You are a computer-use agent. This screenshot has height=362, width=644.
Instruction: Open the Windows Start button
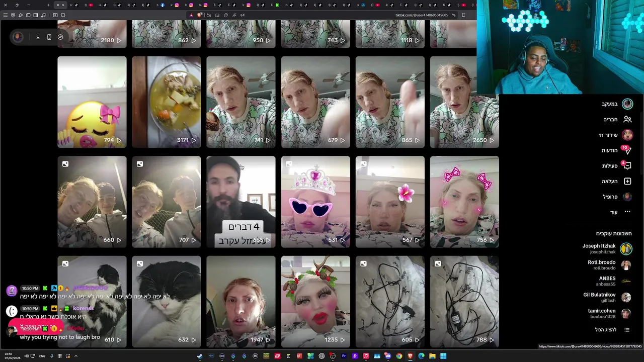pos(443,356)
